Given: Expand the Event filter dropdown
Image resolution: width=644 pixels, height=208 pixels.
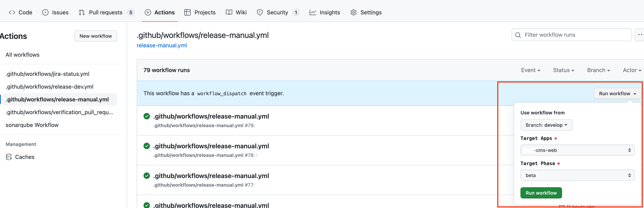Looking at the screenshot, I should tap(530, 70).
